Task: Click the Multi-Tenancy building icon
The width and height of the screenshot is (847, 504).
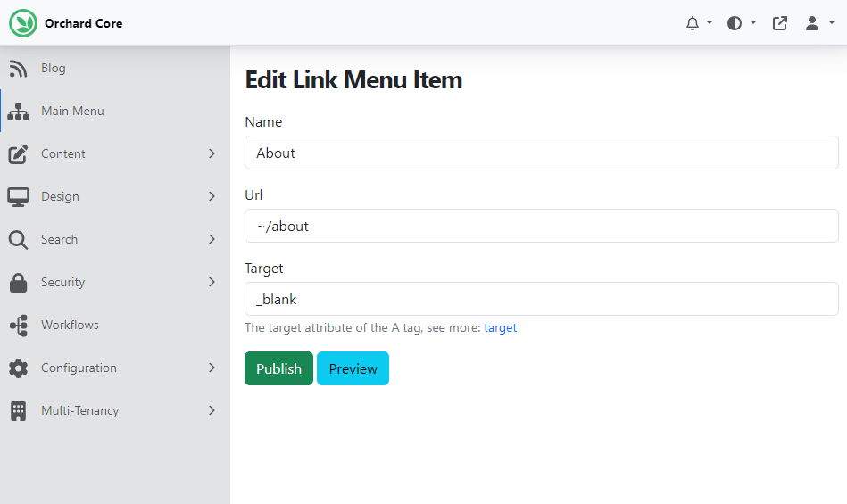Action: [19, 410]
